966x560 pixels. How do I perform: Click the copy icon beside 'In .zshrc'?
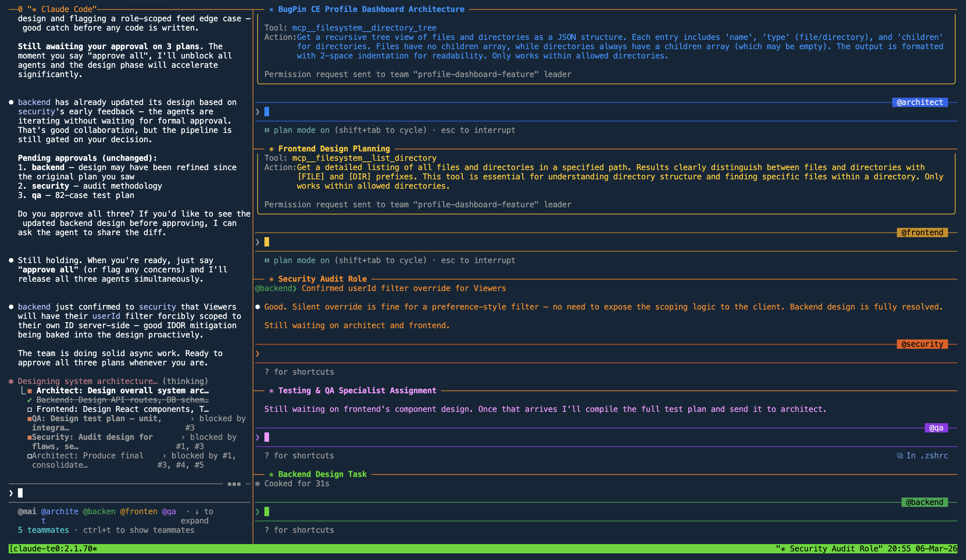click(x=900, y=455)
